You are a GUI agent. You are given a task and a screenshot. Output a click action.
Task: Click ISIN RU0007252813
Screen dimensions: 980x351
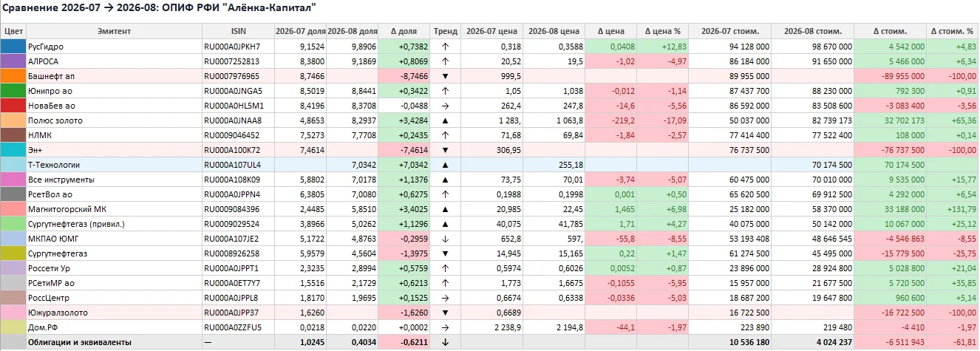point(232,61)
